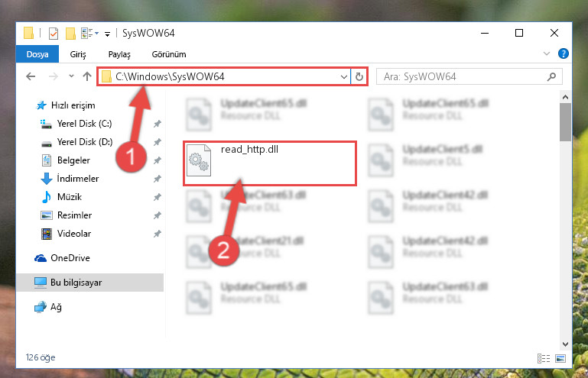This screenshot has height=378, width=588.
Task: Go back using the left arrow
Action: 31,77
